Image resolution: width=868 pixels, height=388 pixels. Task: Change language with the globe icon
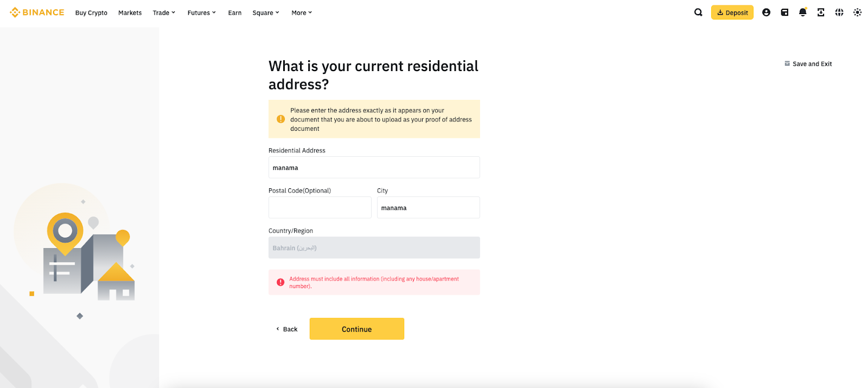click(x=839, y=12)
